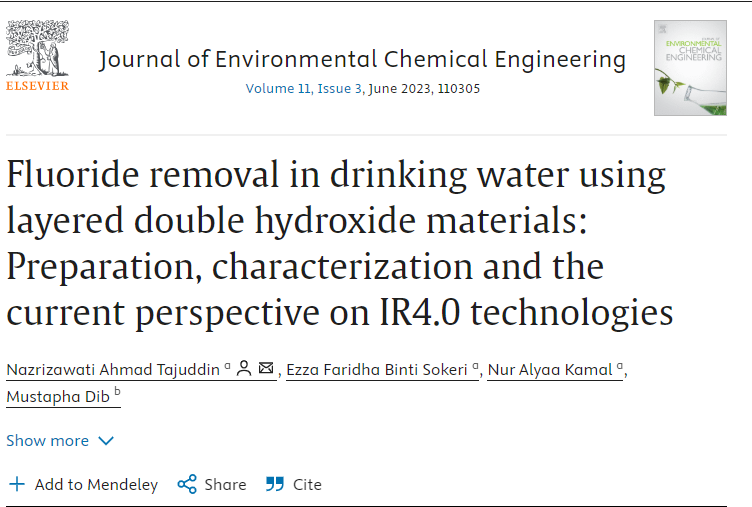Screen dimensions: 752x507
Task: Open the Volume 11, Issue 3 link
Action: click(305, 88)
